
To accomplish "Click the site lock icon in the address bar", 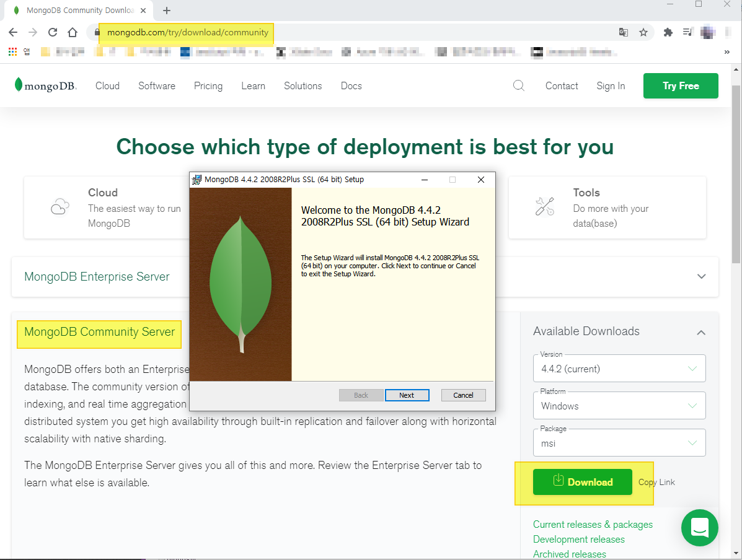I will (97, 32).
